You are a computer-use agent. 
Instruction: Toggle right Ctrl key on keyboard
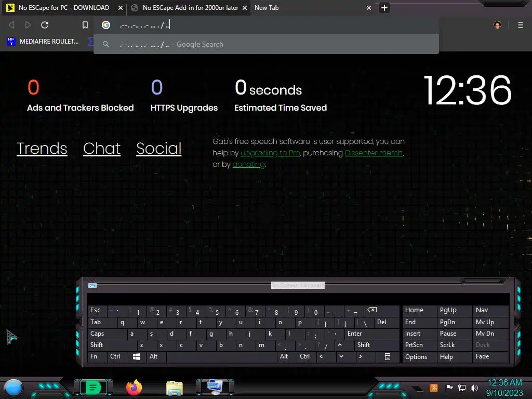coord(306,356)
